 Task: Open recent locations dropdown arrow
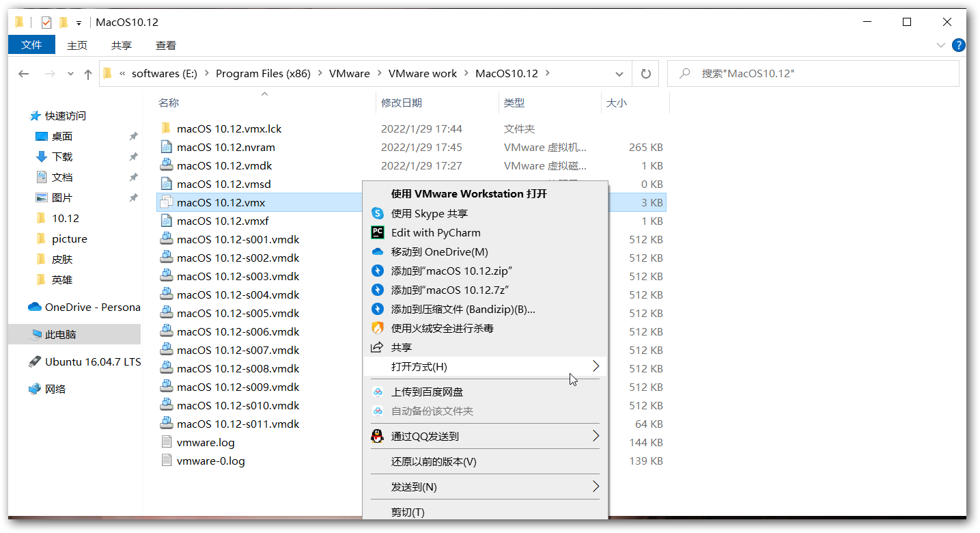point(70,74)
